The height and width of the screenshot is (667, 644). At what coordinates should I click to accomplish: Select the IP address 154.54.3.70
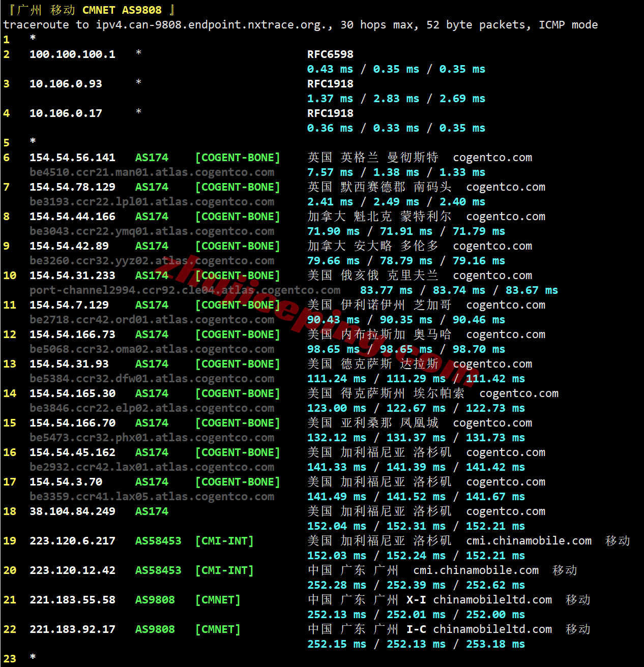tap(66, 482)
